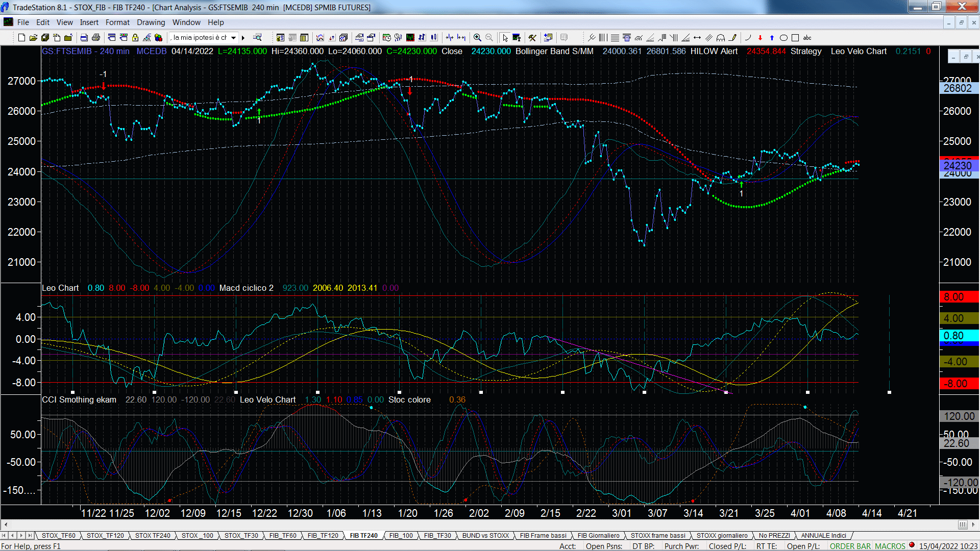Viewport: 980px width, 551px height.
Task: Switch to the FIB_100 tab
Action: 401,535
